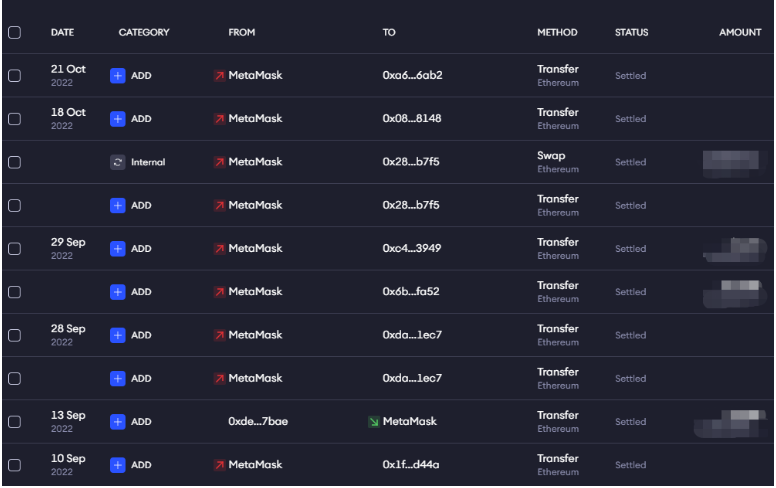Click the STATUS column header
776x488 pixels.
tap(631, 33)
